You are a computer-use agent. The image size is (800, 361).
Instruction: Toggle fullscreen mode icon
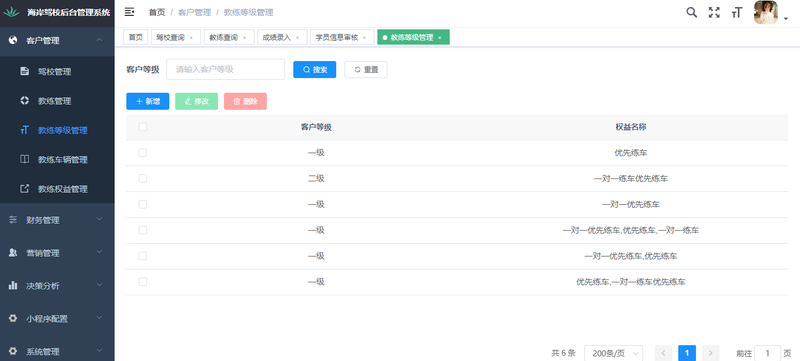point(714,13)
